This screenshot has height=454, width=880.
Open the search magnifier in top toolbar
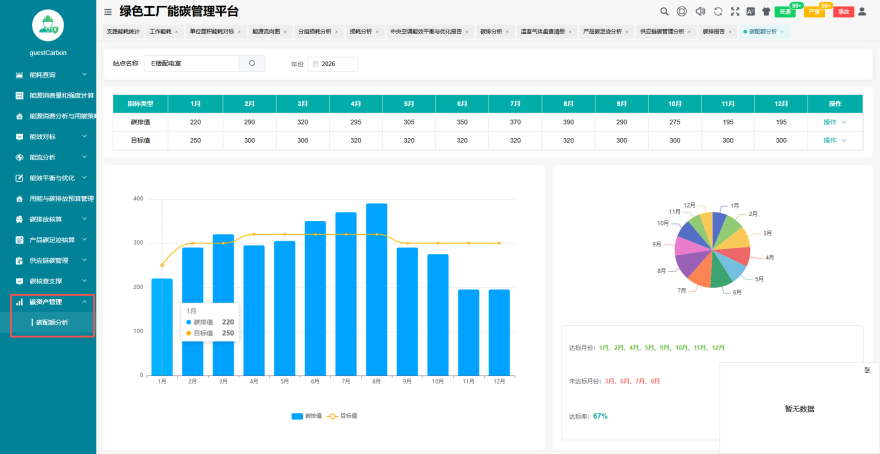tap(664, 11)
